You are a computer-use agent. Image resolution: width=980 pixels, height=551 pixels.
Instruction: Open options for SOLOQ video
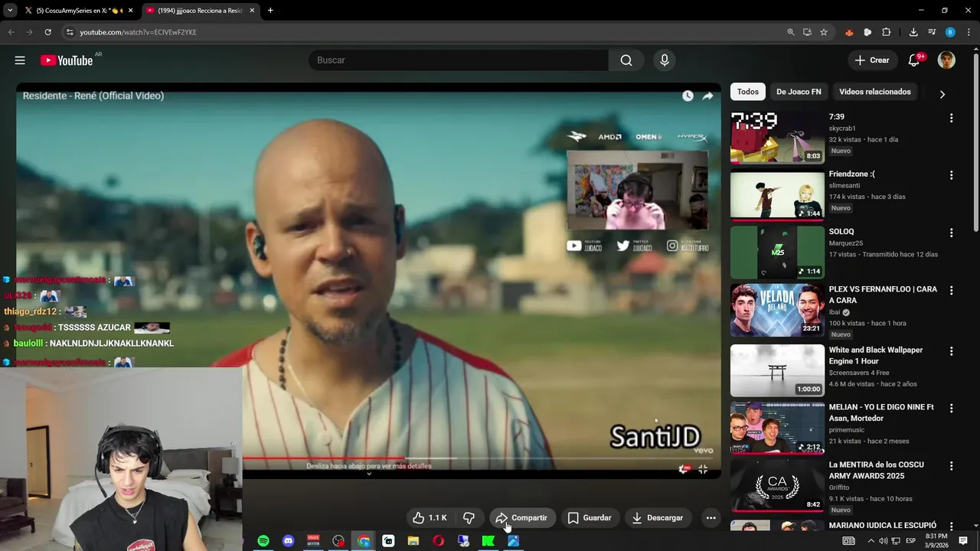tap(952, 233)
